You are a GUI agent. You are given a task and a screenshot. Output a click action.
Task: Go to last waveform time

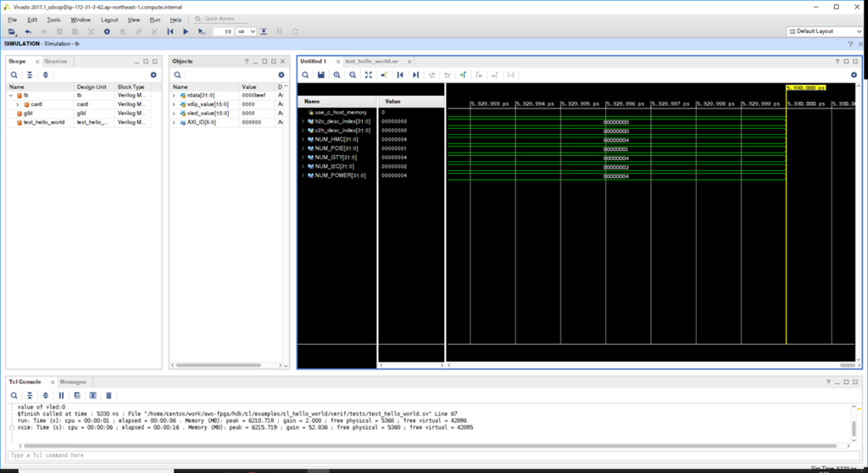(415, 75)
